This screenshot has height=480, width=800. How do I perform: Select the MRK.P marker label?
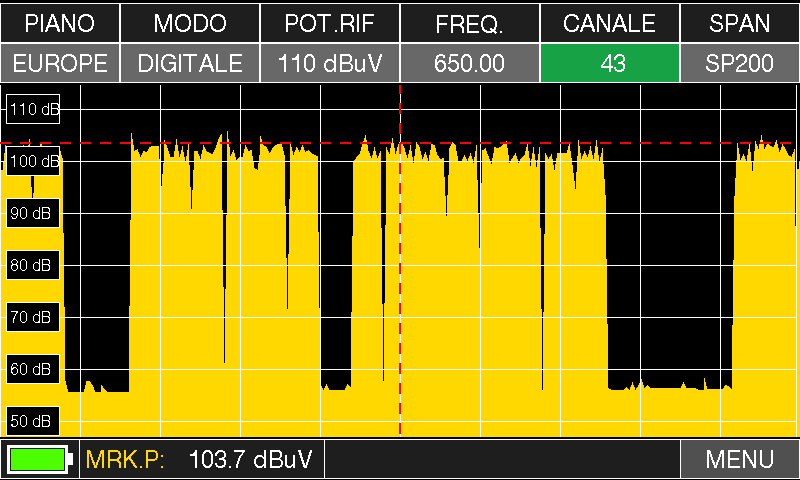(125, 459)
